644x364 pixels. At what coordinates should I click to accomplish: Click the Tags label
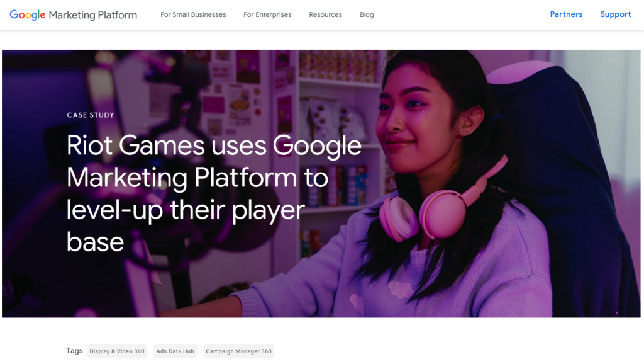click(x=74, y=351)
